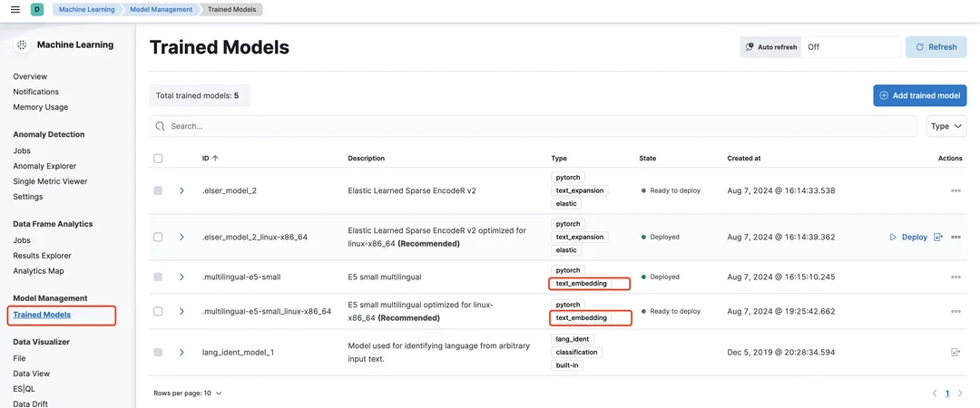The height and width of the screenshot is (408, 980).
Task: Click the space avatar D icon
Action: pos(36,9)
